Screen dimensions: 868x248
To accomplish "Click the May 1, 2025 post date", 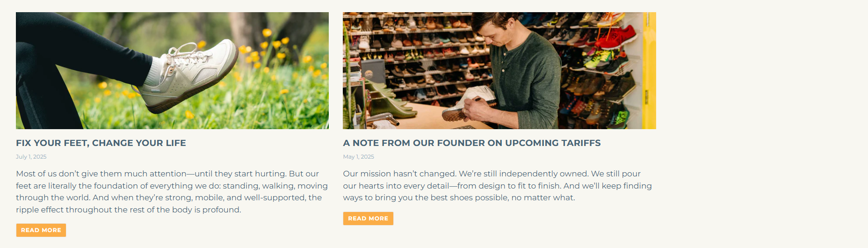I will click(358, 157).
